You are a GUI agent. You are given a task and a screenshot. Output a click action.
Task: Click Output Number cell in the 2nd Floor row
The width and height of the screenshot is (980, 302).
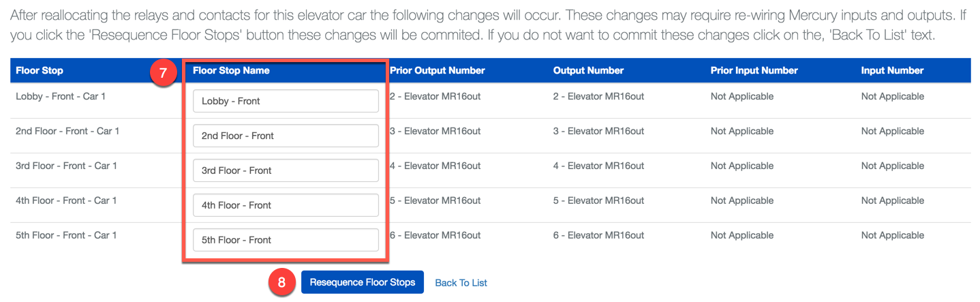point(598,132)
